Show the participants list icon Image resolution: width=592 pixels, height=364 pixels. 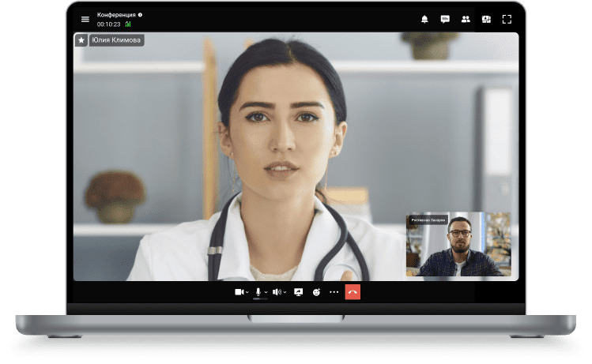coord(466,19)
